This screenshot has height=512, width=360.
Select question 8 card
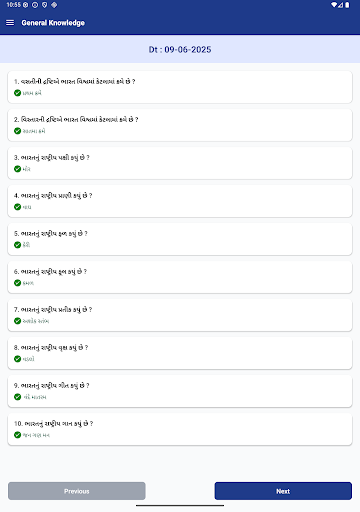(x=180, y=353)
